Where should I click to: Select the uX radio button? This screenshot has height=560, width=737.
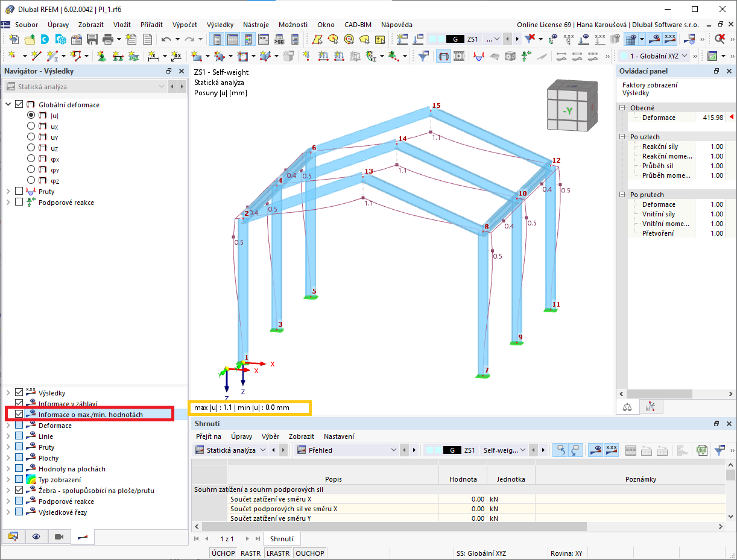31,126
